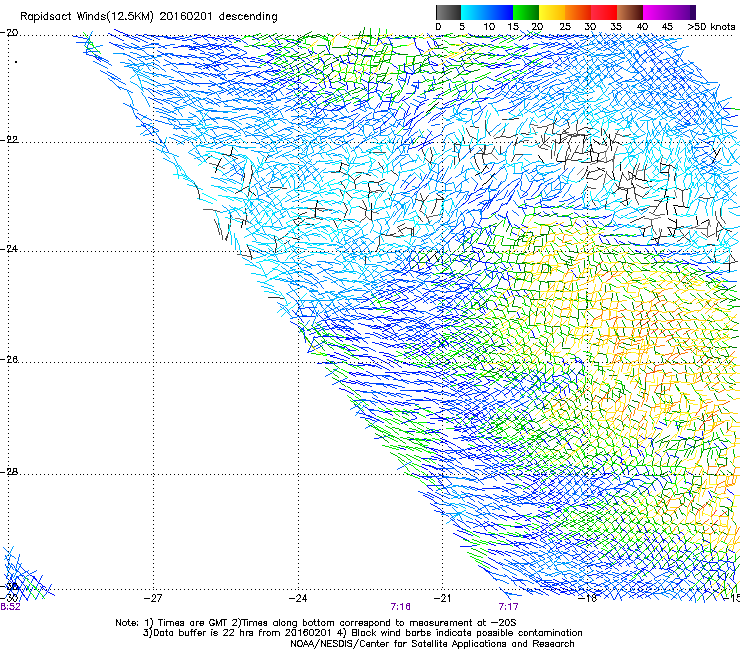Click the magenta-purple 40-50 knots legend band
The width and height of the screenshot is (740, 650).
click(669, 12)
